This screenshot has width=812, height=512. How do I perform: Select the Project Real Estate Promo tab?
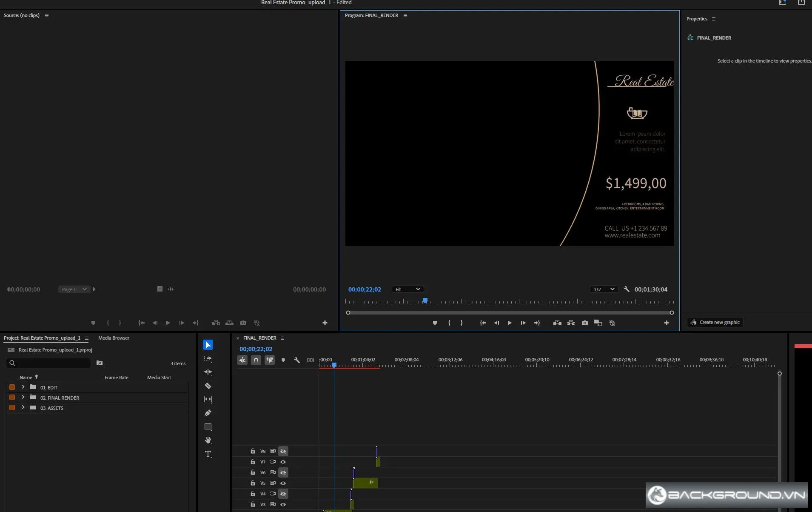point(42,338)
